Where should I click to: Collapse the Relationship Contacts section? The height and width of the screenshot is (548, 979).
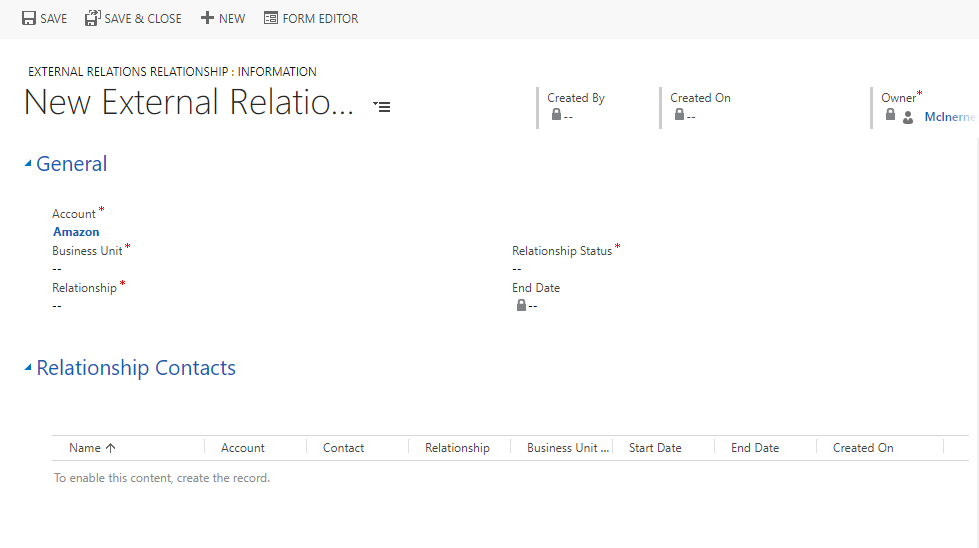[28, 369]
